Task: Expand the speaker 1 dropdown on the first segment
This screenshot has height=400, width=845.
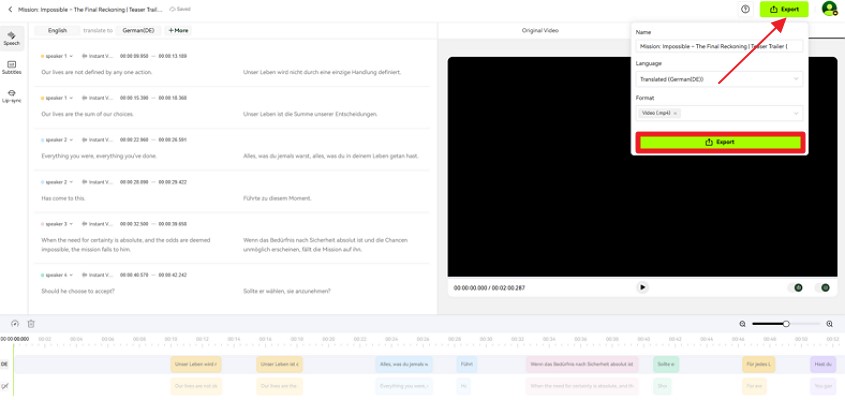Action: 70,56
